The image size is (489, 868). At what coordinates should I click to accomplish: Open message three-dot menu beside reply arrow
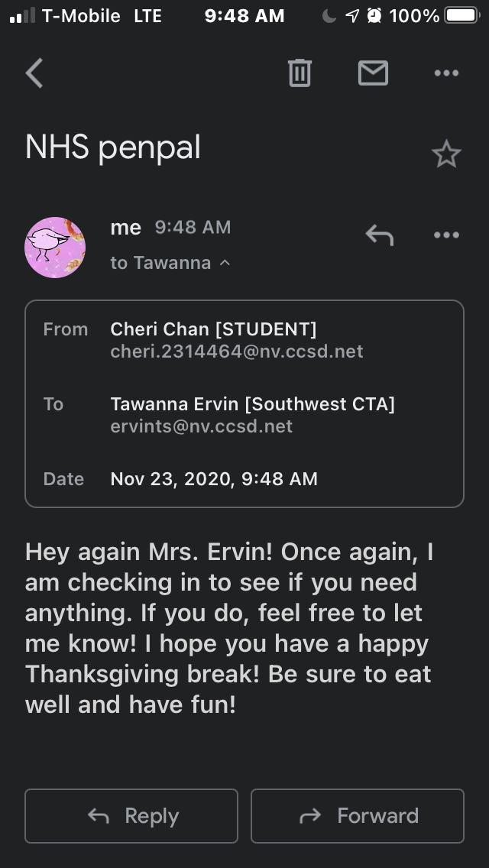coord(446,235)
